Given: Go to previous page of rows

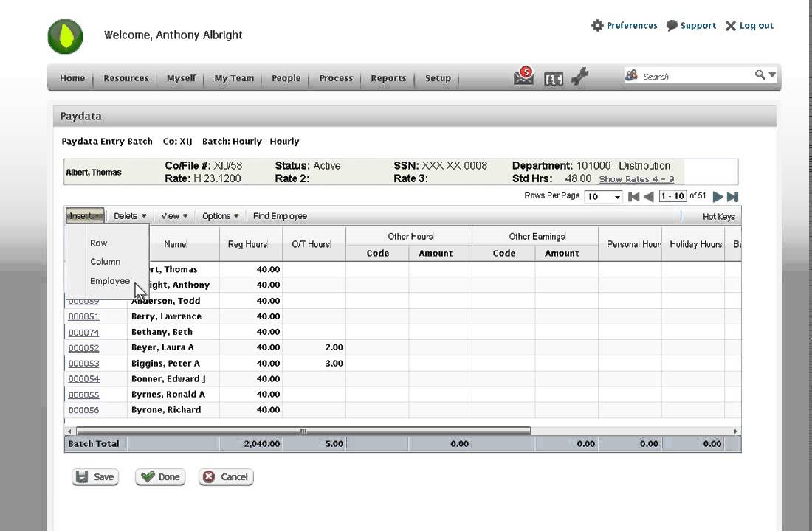Looking at the screenshot, I should tap(648, 197).
